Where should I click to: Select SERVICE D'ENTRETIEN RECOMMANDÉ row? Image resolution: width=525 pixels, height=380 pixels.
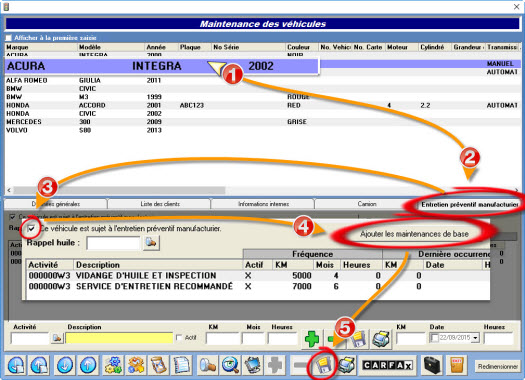[258, 286]
